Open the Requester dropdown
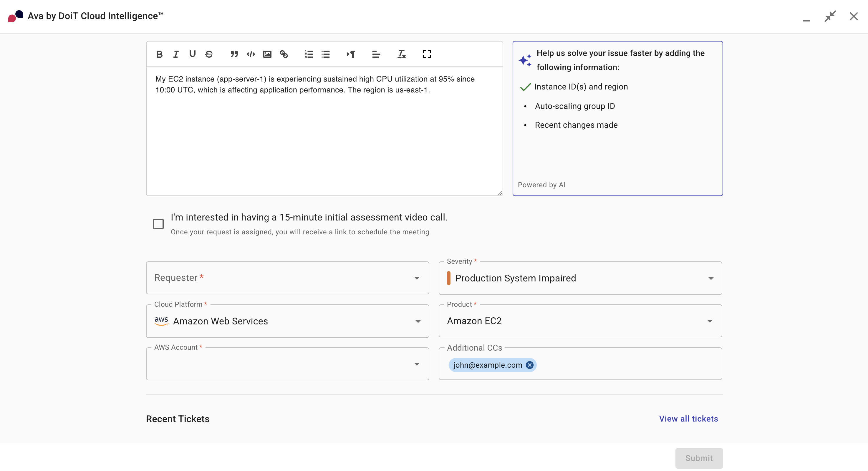868x471 pixels. [x=287, y=278]
